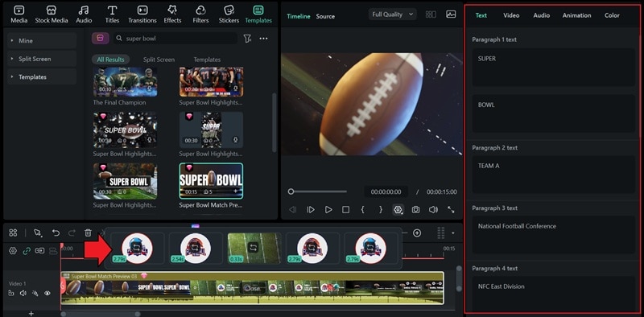Viewport: 644px width, 317px height.
Task: Click the compare view grid icon
Action: pyautogui.click(x=431, y=14)
